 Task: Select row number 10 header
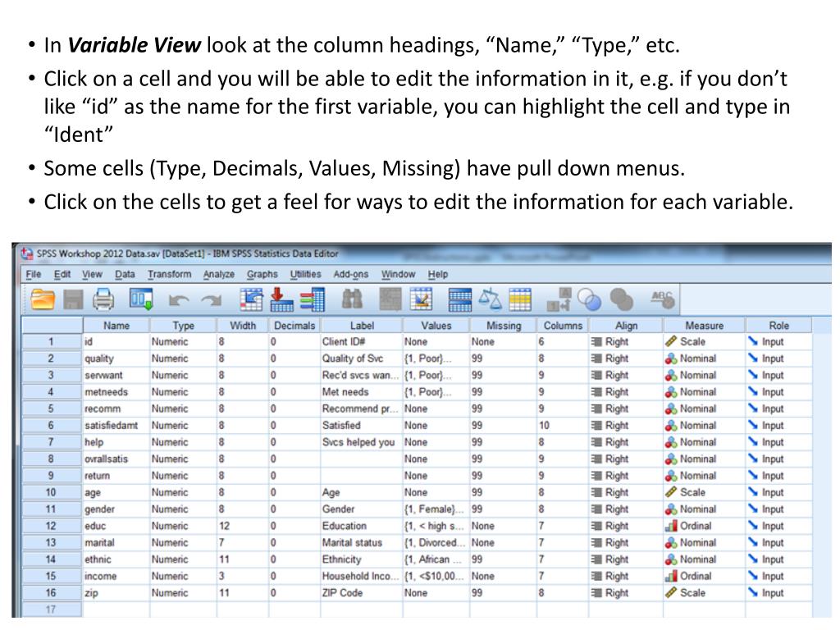52,492
